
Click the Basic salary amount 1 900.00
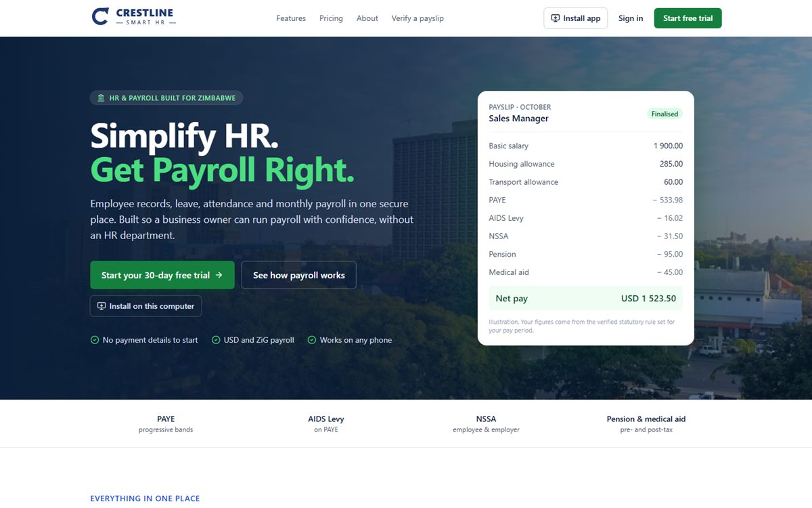pyautogui.click(x=669, y=146)
